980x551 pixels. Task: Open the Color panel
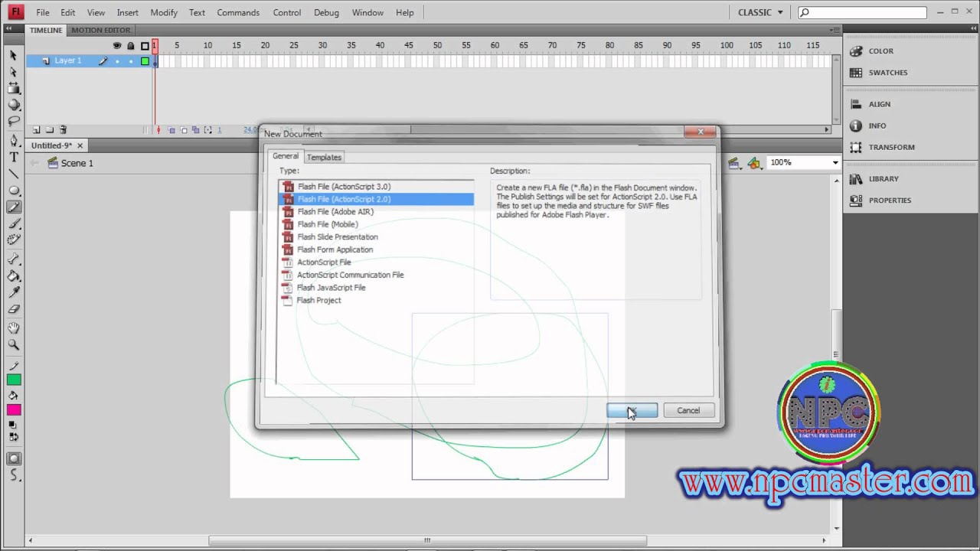(x=880, y=51)
